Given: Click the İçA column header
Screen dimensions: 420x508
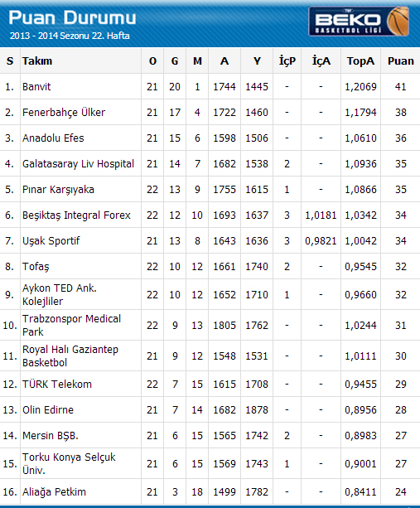Looking at the screenshot, I should 321,60.
